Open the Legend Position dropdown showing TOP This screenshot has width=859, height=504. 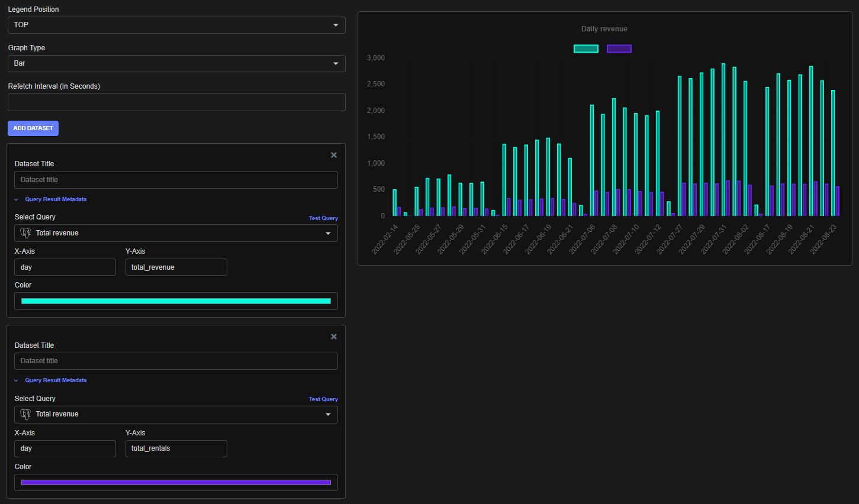(176, 25)
